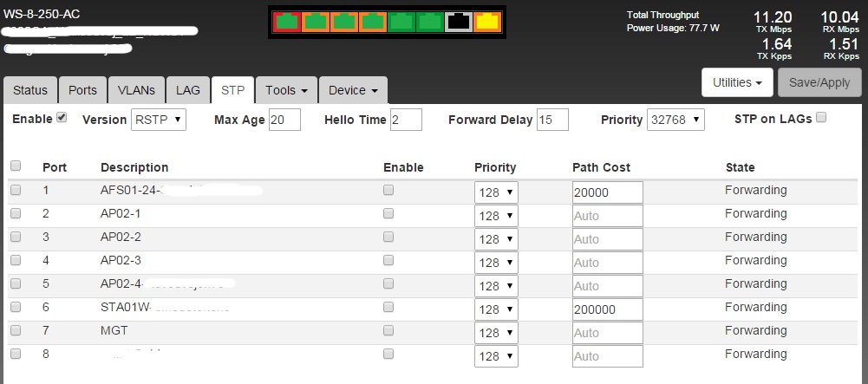868x384 pixels.
Task: Open the bridge Priority 32768 dropdown
Action: coord(675,120)
